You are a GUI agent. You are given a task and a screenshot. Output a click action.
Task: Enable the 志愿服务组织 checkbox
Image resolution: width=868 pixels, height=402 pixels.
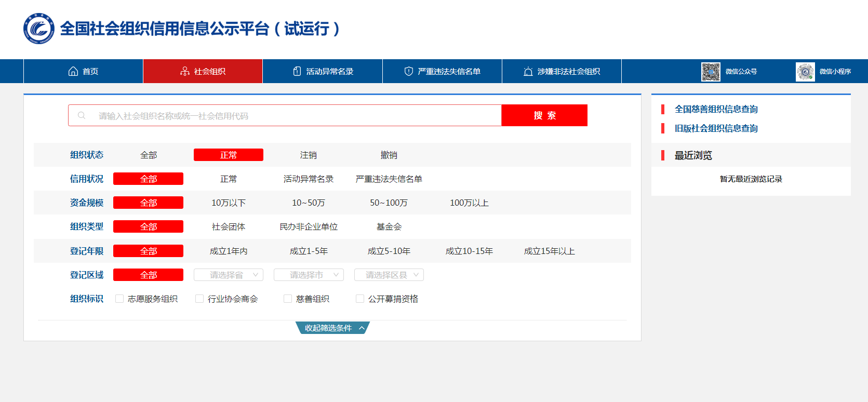(x=119, y=299)
